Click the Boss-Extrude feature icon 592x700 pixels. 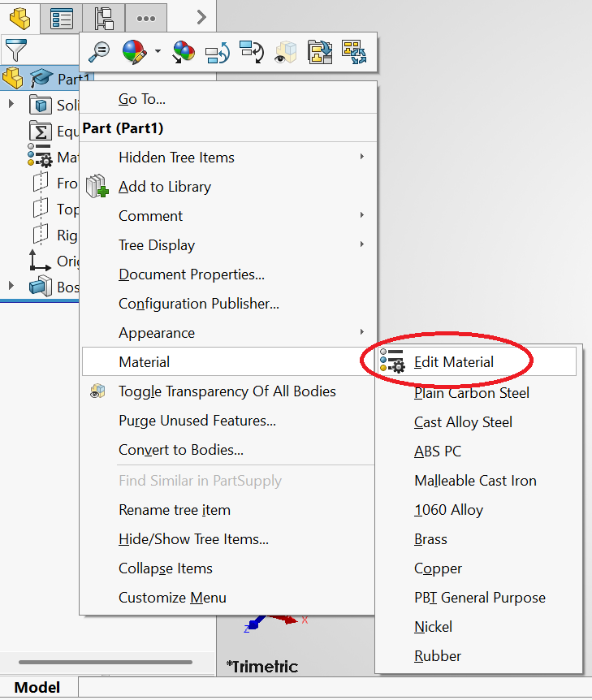41,286
